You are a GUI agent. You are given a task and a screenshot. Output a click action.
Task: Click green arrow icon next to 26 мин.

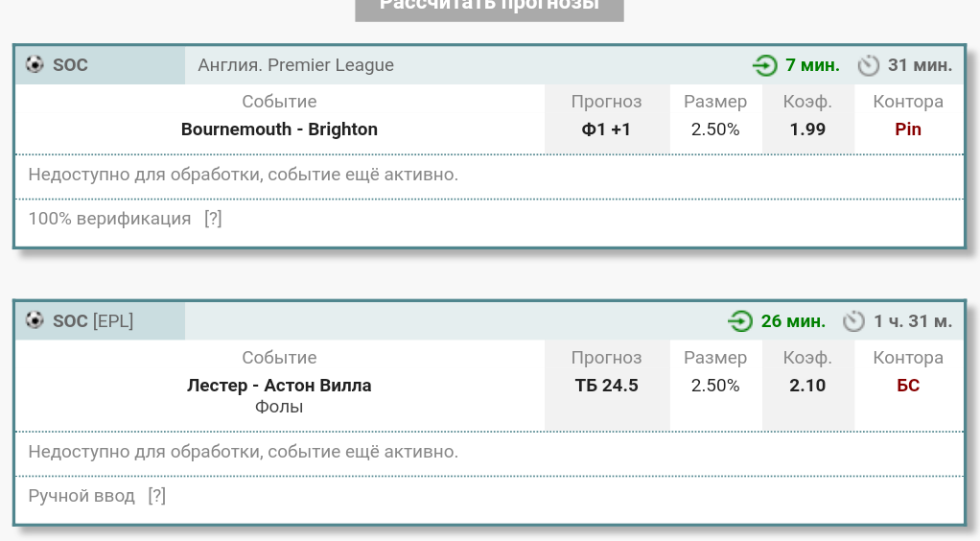740,321
